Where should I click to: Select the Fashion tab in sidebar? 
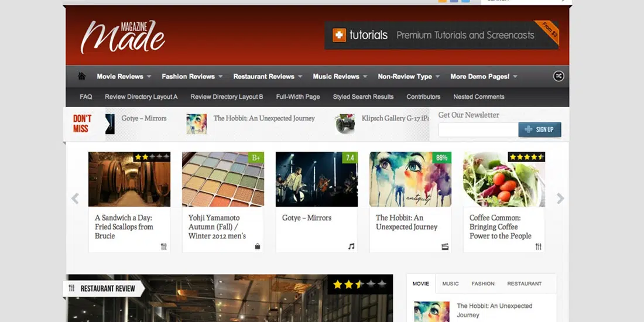pyautogui.click(x=483, y=283)
